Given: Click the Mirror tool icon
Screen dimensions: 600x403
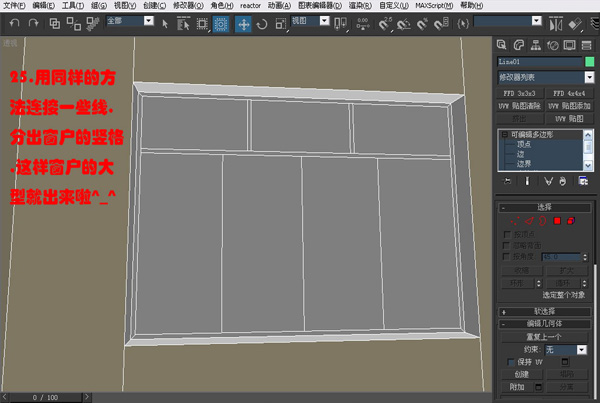Looking at the screenshot, I should click(x=556, y=24).
